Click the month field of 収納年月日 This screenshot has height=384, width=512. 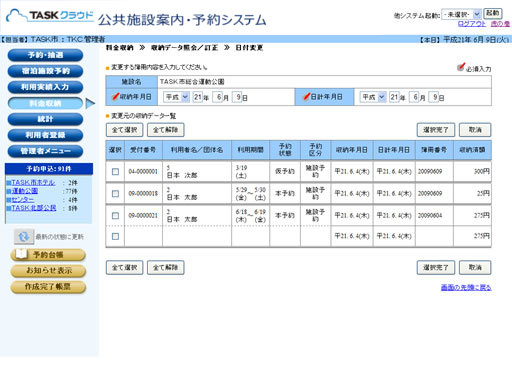click(218, 97)
